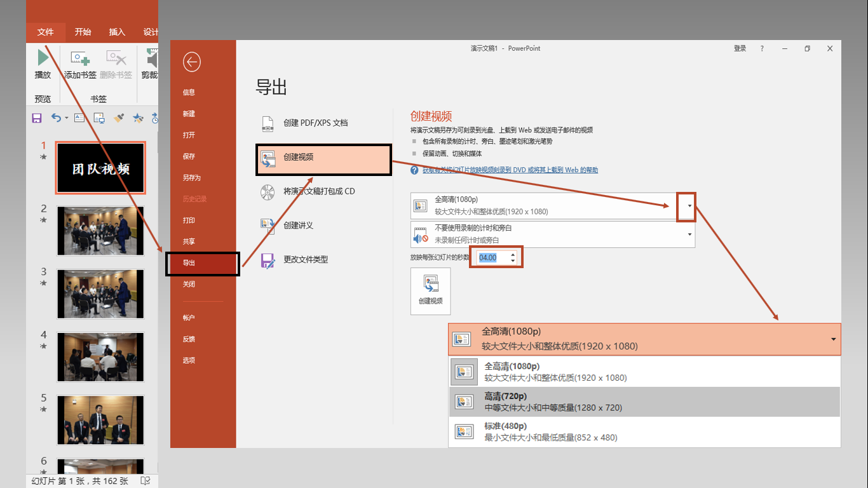The width and height of the screenshot is (868, 488).
Task: Select HD (720p) option in dropdown list
Action: click(644, 402)
